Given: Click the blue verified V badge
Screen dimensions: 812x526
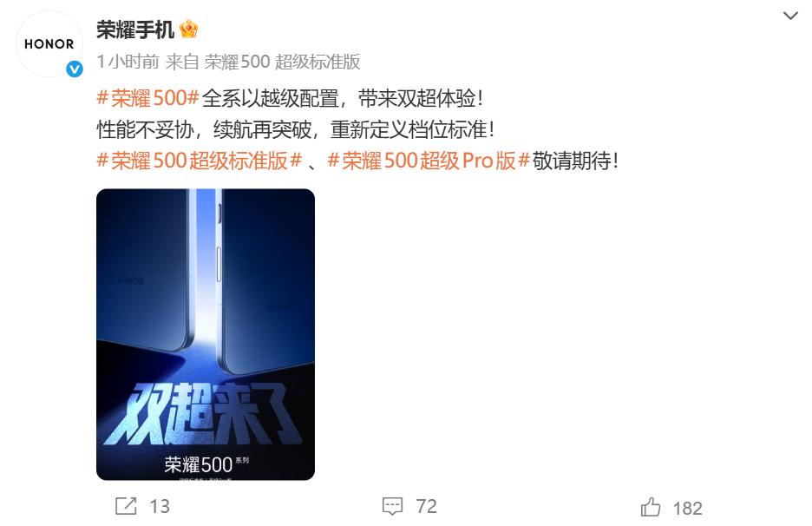Looking at the screenshot, I should (x=75, y=69).
